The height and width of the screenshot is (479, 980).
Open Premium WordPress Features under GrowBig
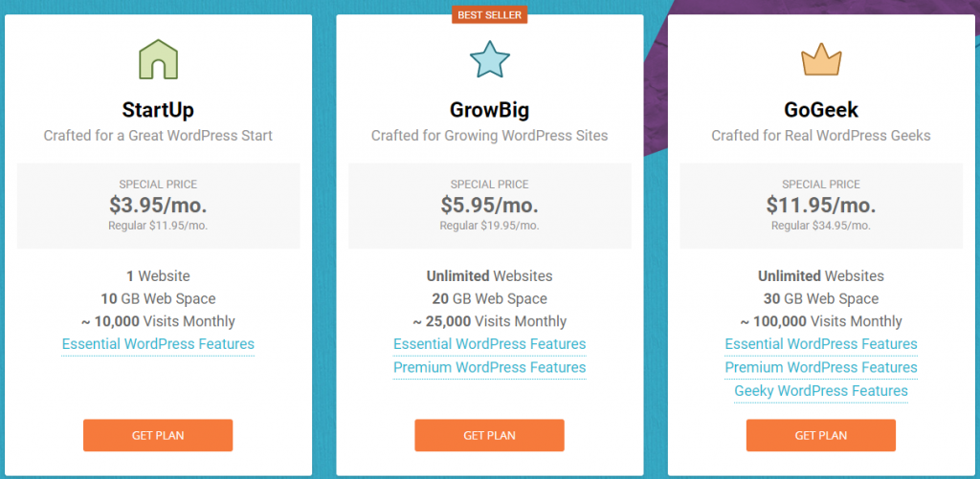point(489,367)
